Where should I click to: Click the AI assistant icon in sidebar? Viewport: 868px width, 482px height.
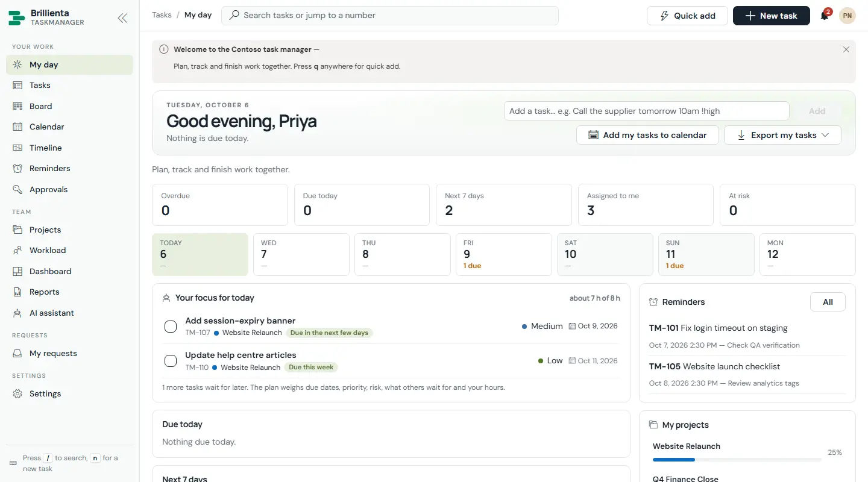(x=17, y=313)
